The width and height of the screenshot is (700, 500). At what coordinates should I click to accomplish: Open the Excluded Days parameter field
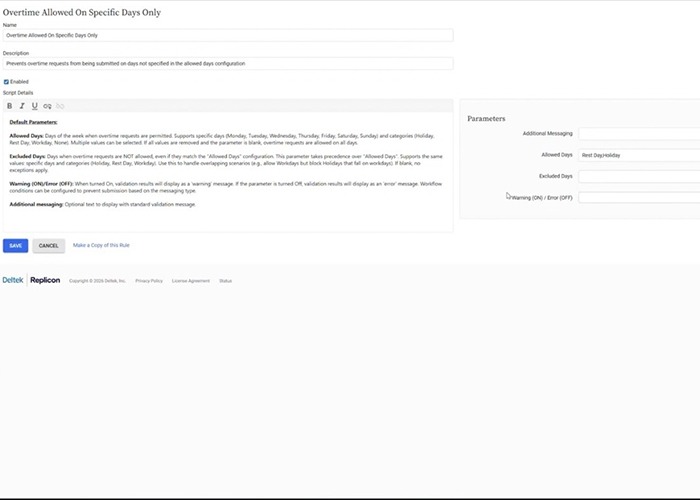(639, 176)
